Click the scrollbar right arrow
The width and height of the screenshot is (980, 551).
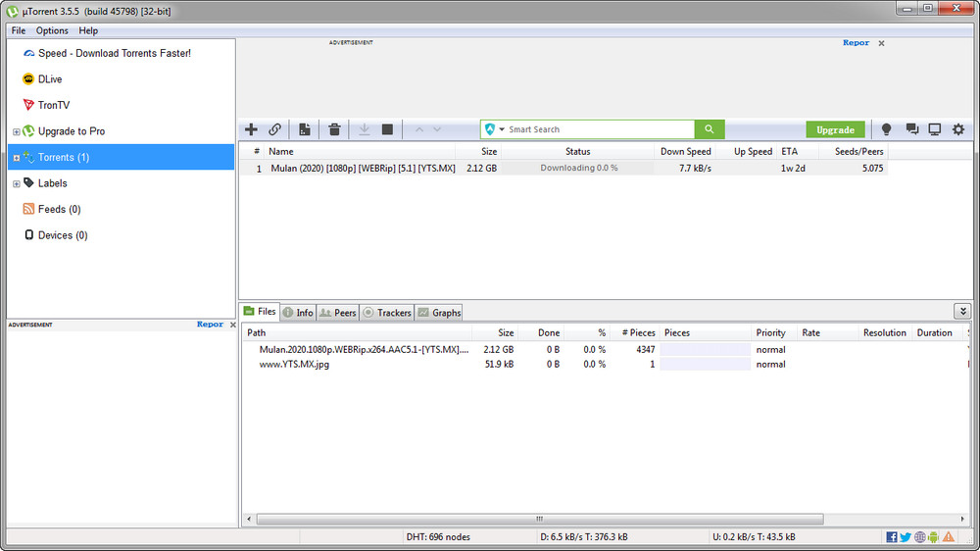[x=962, y=519]
